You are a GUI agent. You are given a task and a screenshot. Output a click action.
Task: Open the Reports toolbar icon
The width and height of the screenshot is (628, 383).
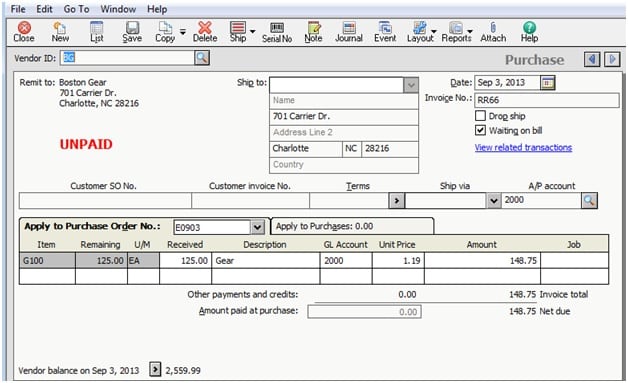456,32
